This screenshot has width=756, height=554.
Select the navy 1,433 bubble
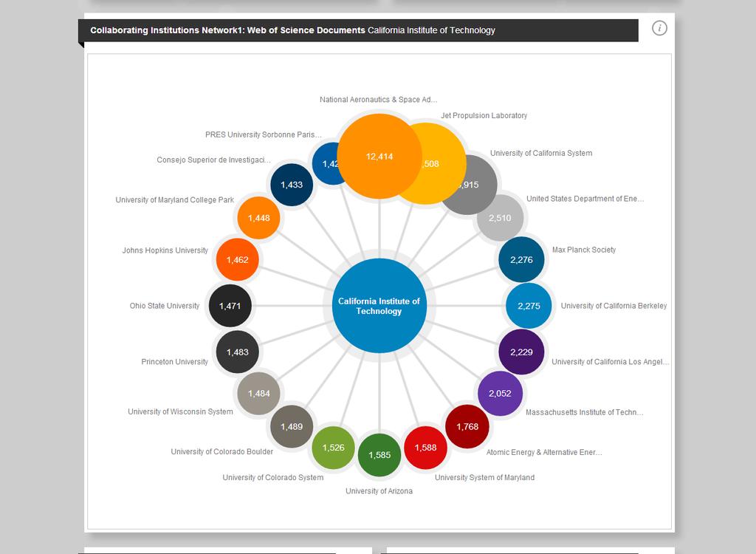click(x=292, y=185)
